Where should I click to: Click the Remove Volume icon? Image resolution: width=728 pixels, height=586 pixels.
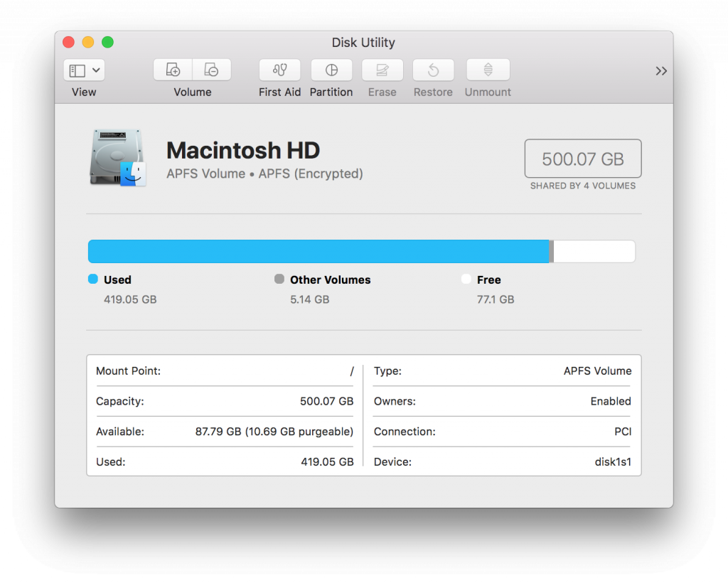tap(212, 70)
